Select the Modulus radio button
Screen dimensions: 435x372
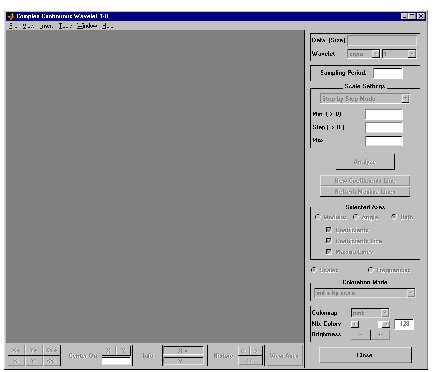pos(318,217)
